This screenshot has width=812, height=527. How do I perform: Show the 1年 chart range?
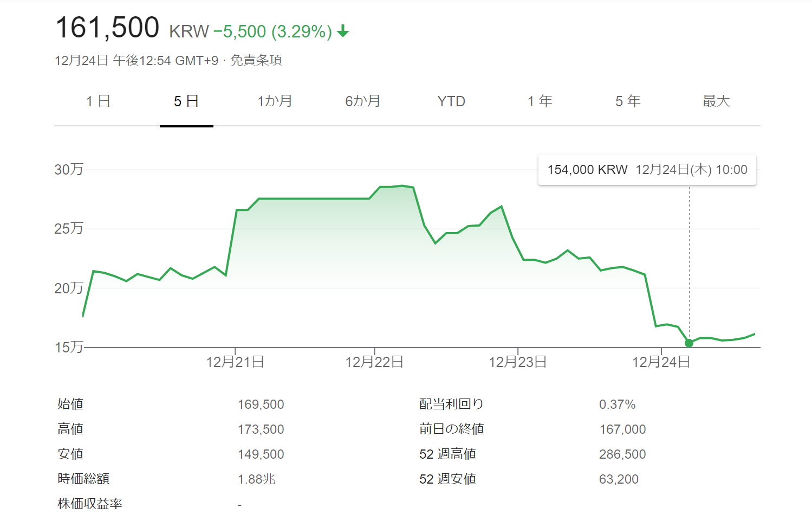(x=540, y=101)
